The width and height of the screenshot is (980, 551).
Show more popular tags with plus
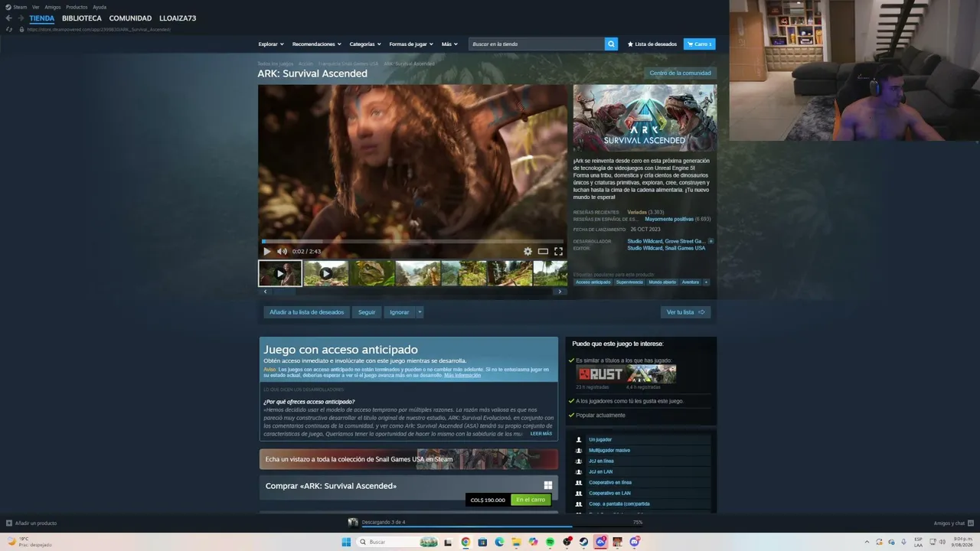click(x=706, y=282)
